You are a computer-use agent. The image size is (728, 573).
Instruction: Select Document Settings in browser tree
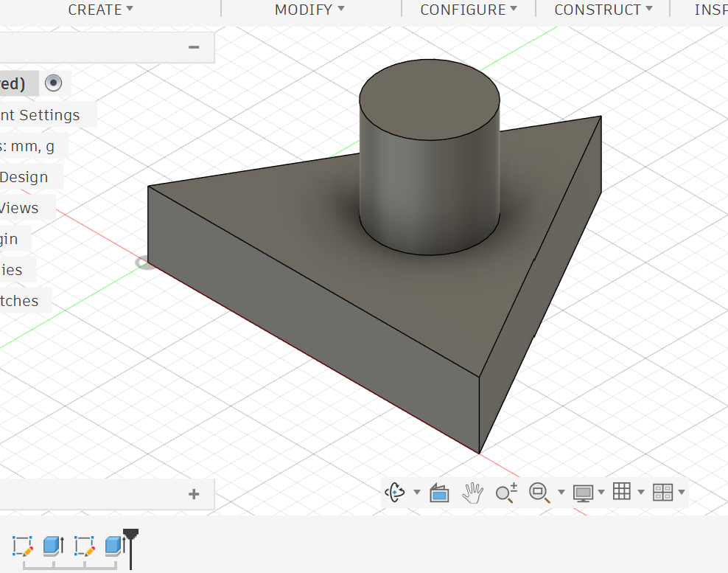tap(40, 115)
